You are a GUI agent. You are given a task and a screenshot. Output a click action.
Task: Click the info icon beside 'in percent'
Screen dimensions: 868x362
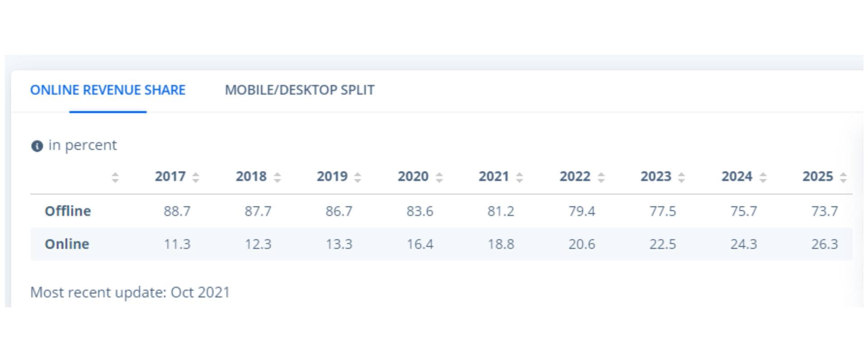37,146
